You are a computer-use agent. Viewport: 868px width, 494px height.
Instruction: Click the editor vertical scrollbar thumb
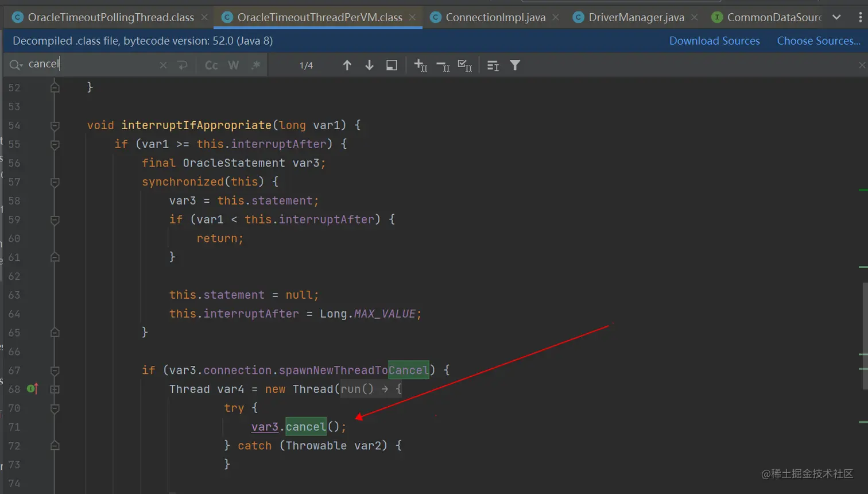(x=864, y=336)
